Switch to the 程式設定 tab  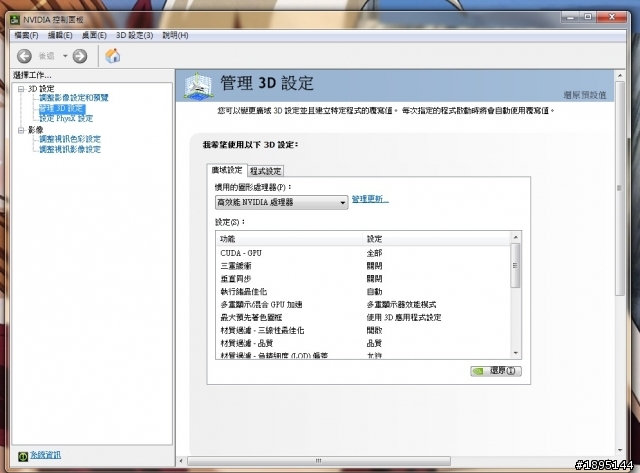click(266, 171)
